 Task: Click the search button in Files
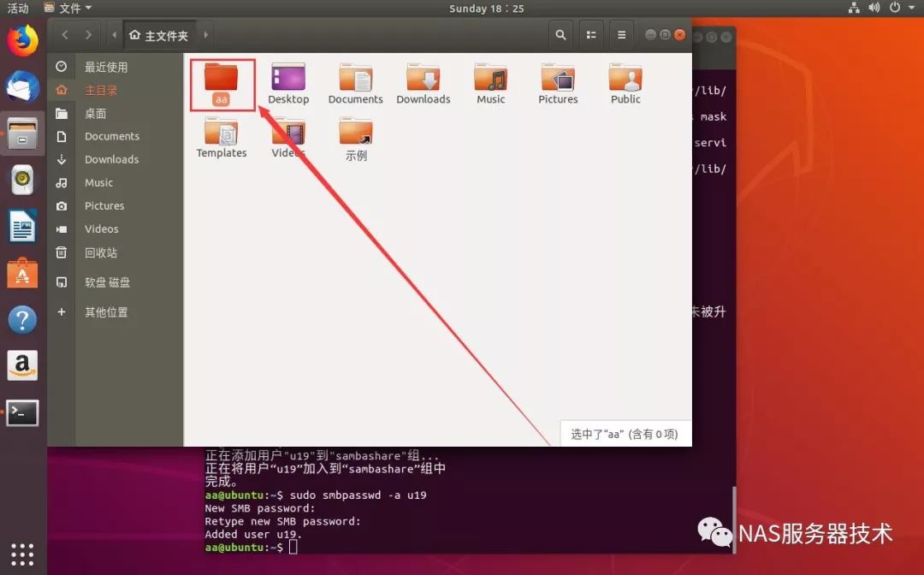[x=560, y=35]
